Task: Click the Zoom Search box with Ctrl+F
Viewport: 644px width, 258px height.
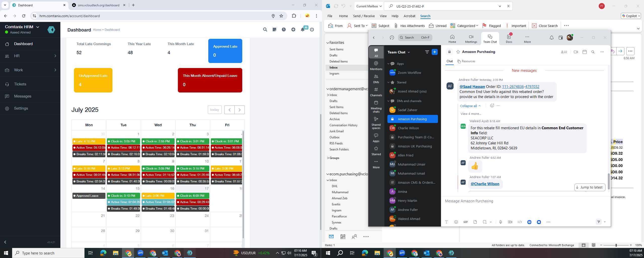Action: 415,38
